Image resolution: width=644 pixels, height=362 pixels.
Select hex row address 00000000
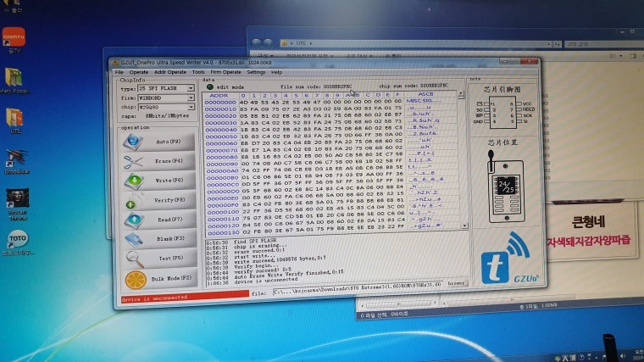pos(220,102)
